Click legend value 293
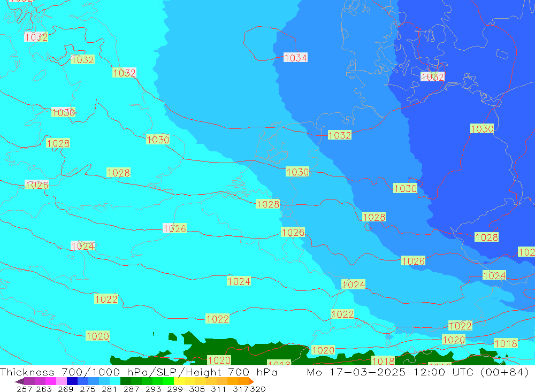The width and height of the screenshot is (535, 392). pos(153,389)
